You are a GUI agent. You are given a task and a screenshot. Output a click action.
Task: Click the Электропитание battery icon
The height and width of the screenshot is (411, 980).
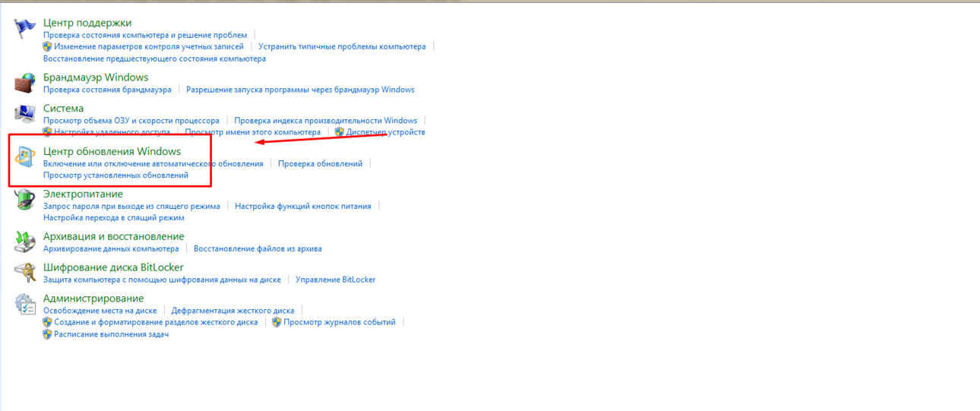tap(26, 200)
